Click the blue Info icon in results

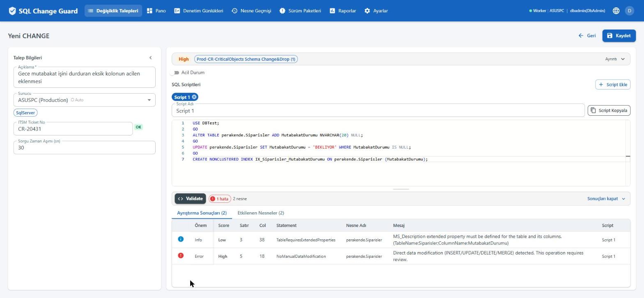(181, 239)
